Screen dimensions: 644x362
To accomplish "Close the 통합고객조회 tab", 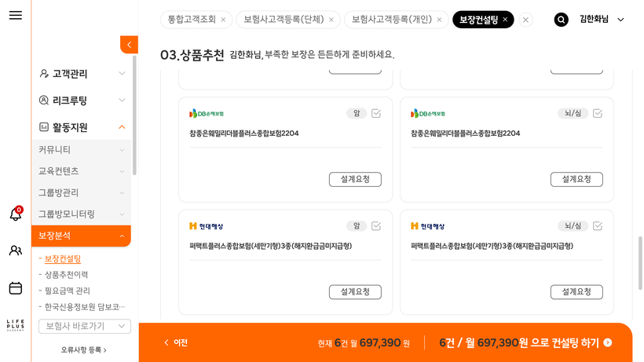I will pyautogui.click(x=223, y=20).
